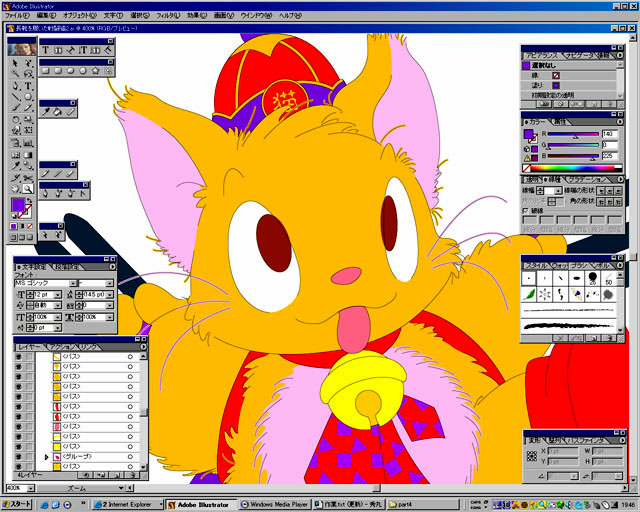Select the Column Graph tool
The height and width of the screenshot is (512, 640).
coord(28,143)
